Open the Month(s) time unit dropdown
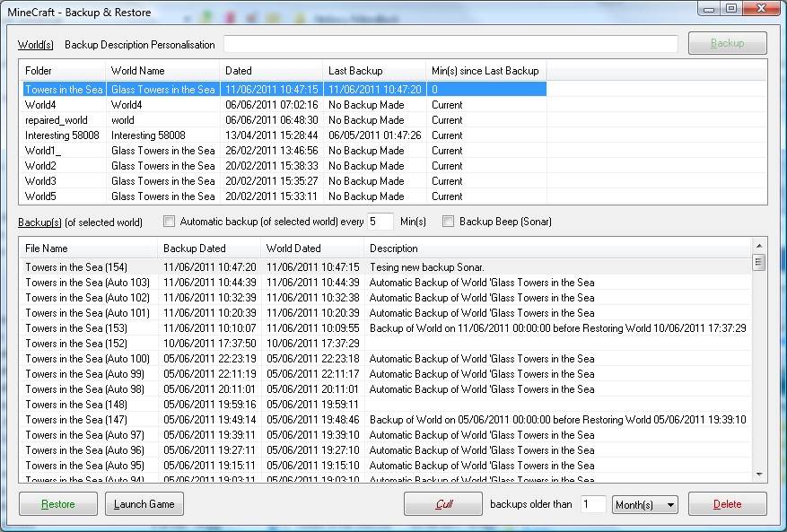 [644, 505]
